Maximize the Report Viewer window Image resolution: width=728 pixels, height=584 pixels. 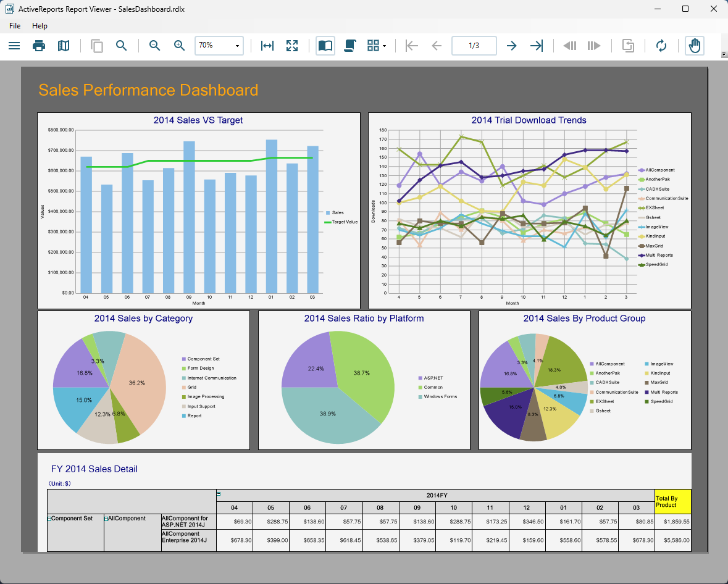coord(685,9)
